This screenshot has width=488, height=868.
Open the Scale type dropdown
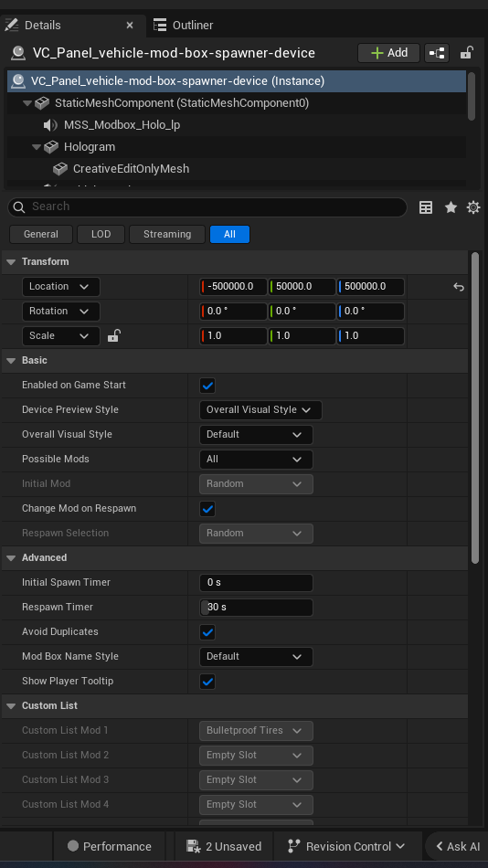61,336
